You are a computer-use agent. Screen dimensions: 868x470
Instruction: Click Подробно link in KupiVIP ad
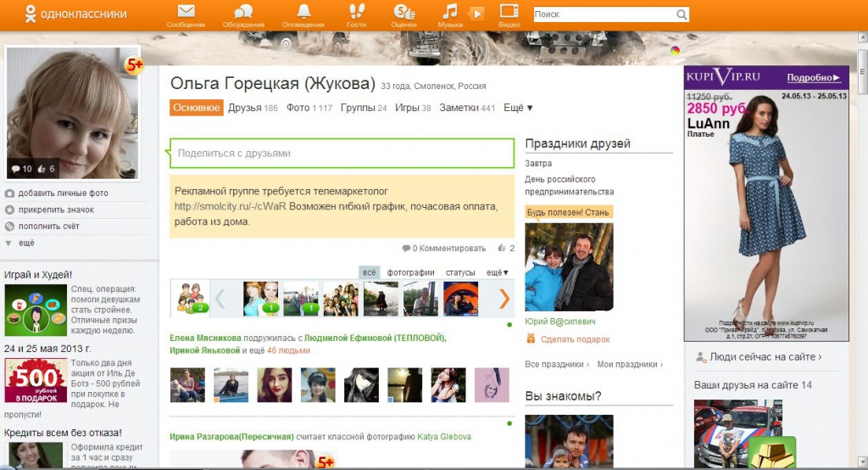pyautogui.click(x=814, y=77)
